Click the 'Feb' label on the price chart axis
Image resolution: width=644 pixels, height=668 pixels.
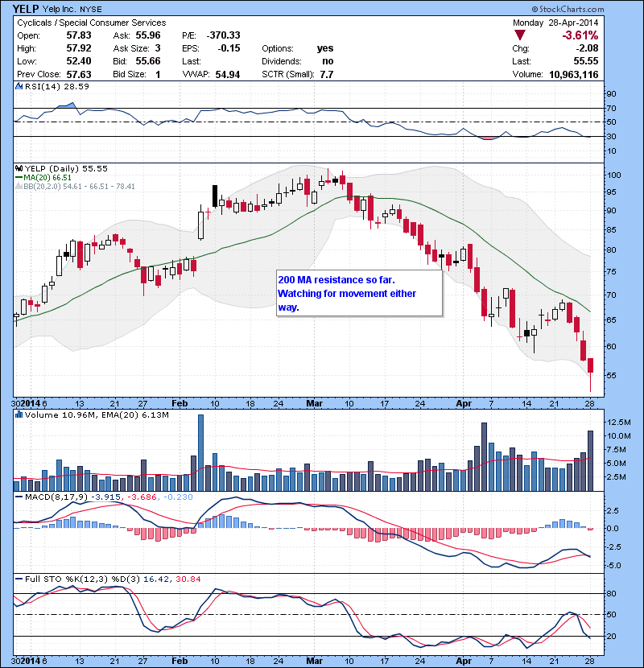click(x=180, y=403)
